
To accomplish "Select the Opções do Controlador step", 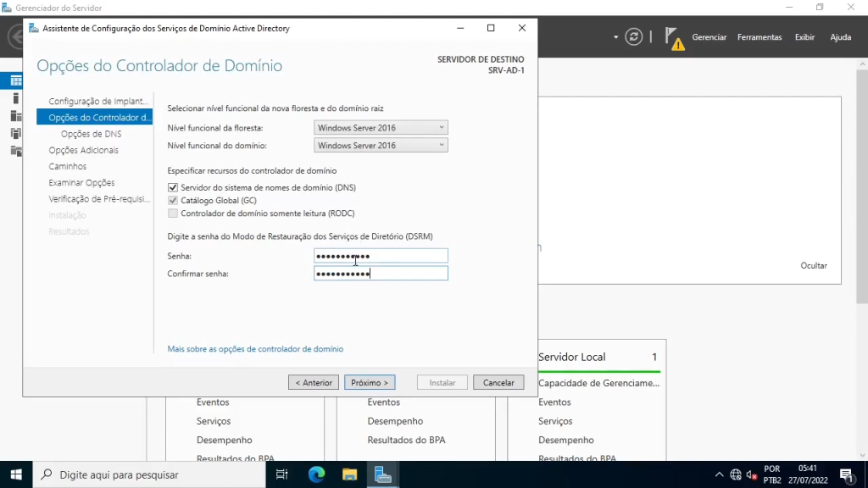I will click(95, 117).
